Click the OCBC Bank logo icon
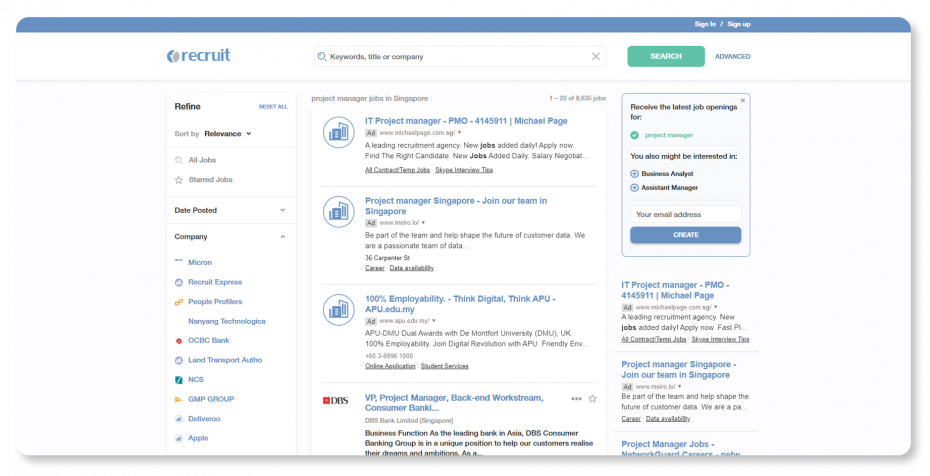The width and height of the screenshot is (930, 476). 179,341
